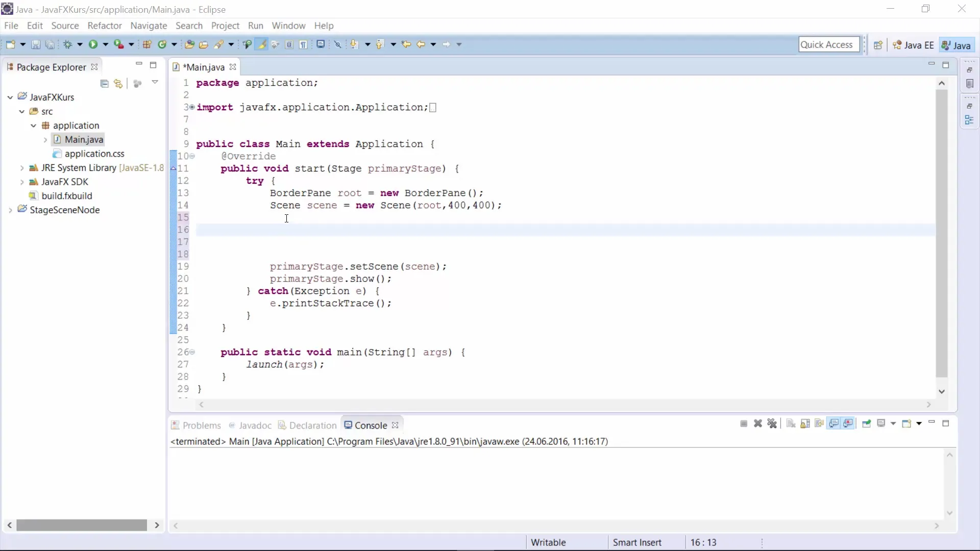
Task: Click Remove All Terminated Launches icon
Action: (772, 423)
